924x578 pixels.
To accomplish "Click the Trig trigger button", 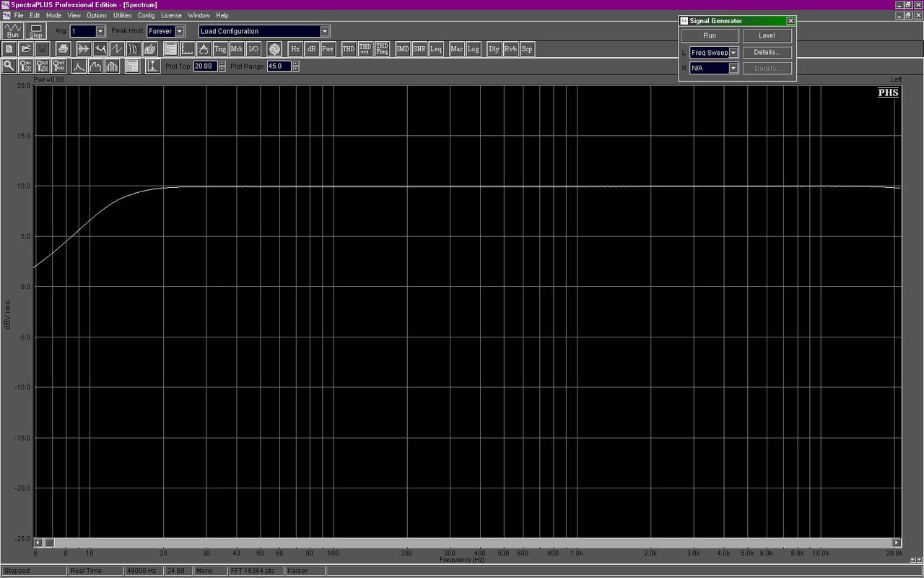I will pyautogui.click(x=220, y=49).
